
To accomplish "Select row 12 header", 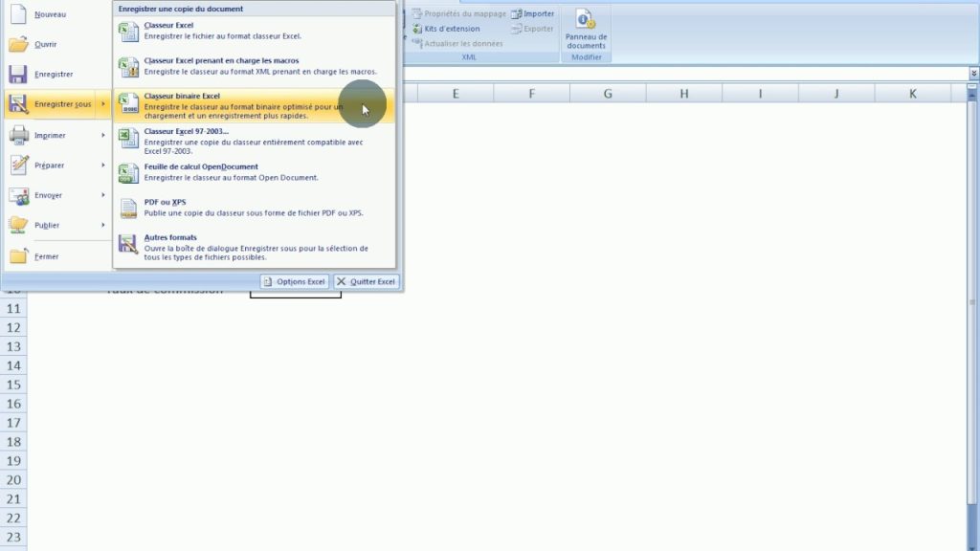I will click(13, 327).
